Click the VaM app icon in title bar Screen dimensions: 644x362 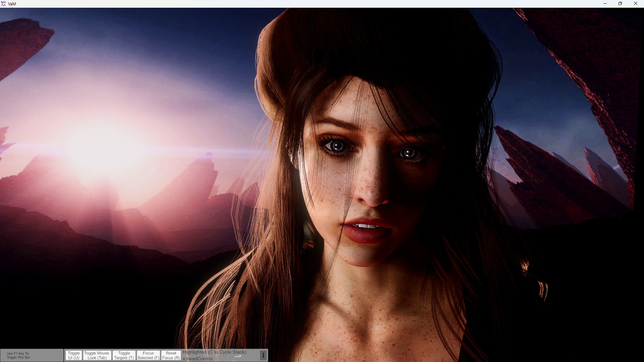coord(3,4)
